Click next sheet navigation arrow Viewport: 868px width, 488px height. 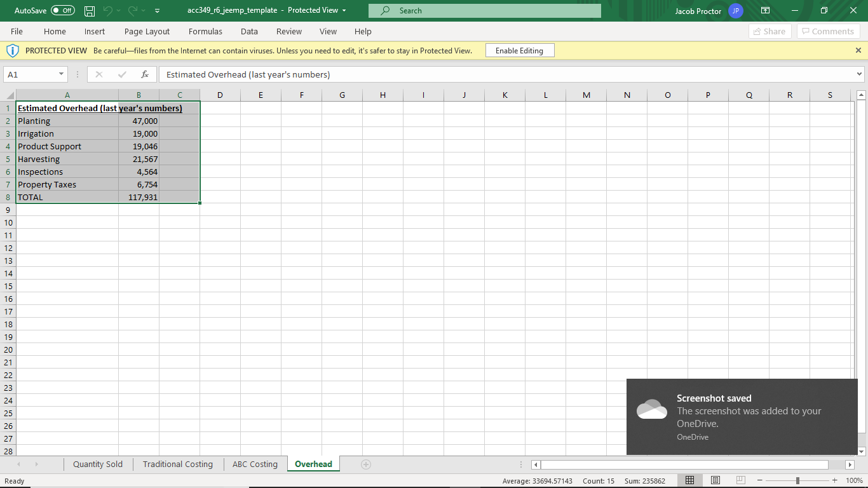tap(36, 464)
